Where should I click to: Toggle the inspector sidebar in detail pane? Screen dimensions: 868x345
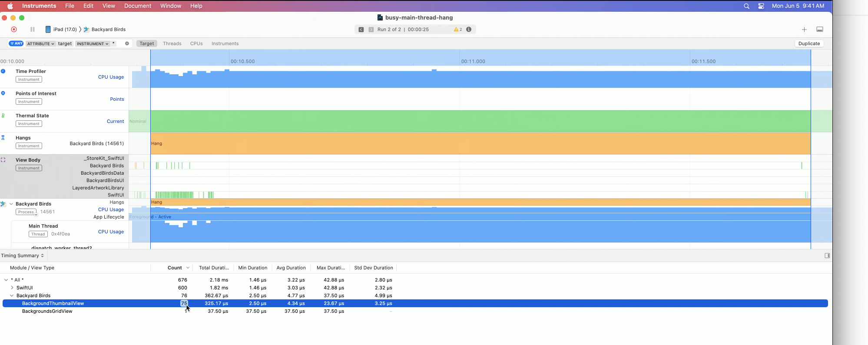(827, 255)
